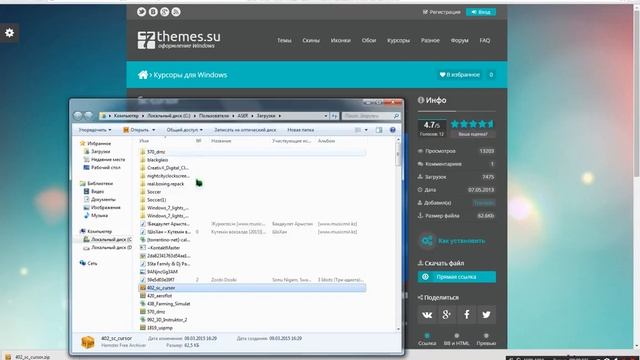640x360 pixels.
Task: Open the Форум menu item
Action: click(460, 40)
